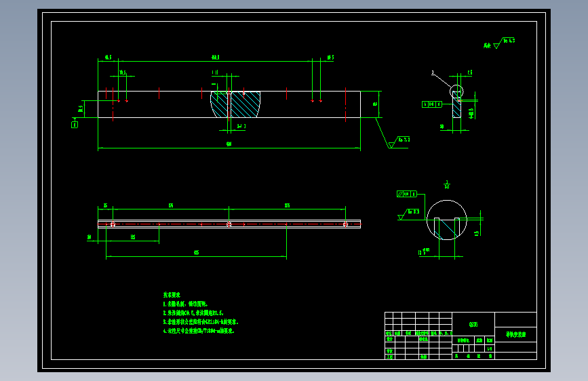Click the tolerance frame beside the side section view
Screen dimensions: 588x381
point(431,104)
